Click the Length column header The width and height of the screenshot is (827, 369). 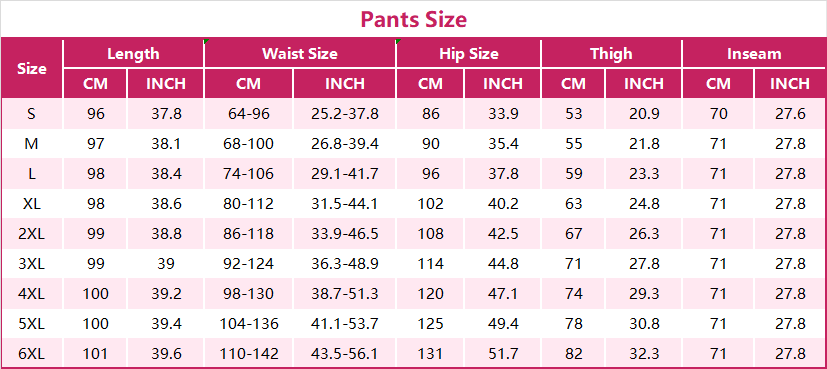coord(133,53)
